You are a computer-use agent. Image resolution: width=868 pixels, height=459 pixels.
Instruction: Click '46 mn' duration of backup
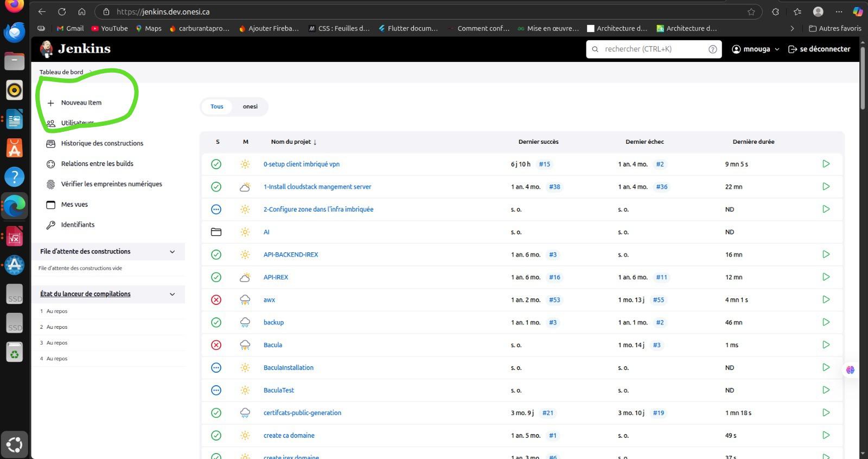[733, 322]
